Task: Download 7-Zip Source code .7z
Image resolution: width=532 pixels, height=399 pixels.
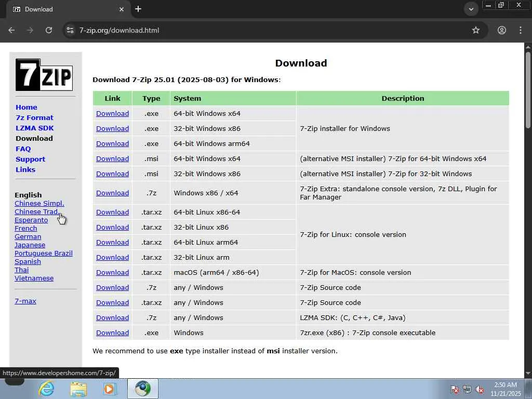Action: (112, 288)
